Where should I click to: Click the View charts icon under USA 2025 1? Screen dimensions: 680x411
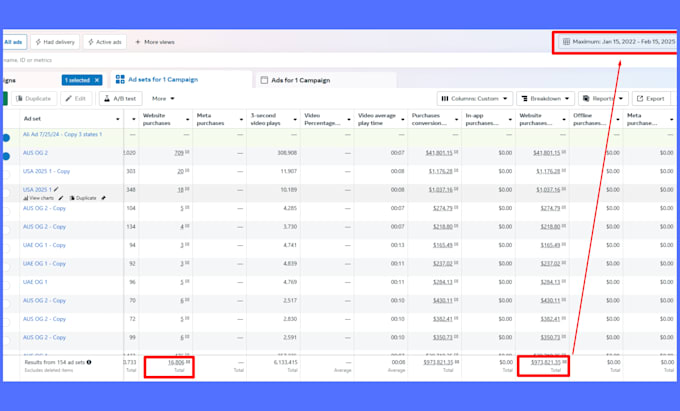click(26, 198)
